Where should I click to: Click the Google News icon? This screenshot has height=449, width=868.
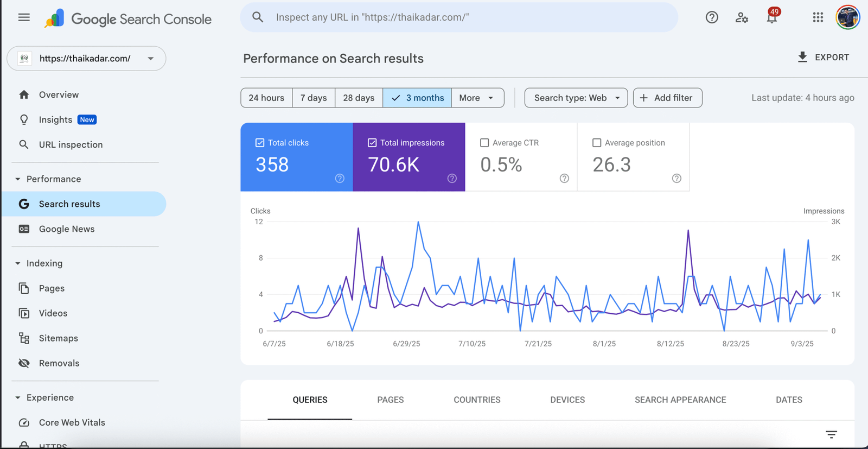tap(24, 229)
